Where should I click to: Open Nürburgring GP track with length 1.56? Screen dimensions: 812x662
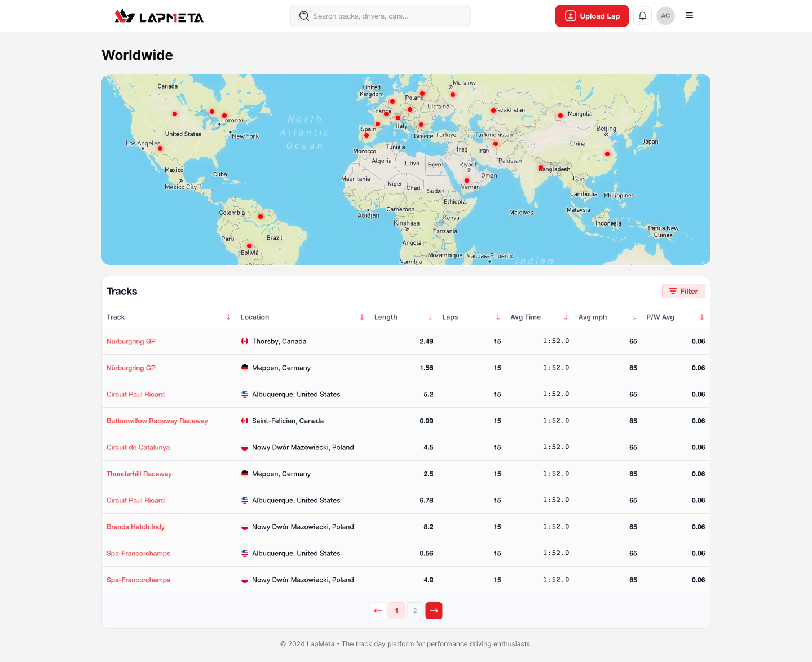coord(131,368)
